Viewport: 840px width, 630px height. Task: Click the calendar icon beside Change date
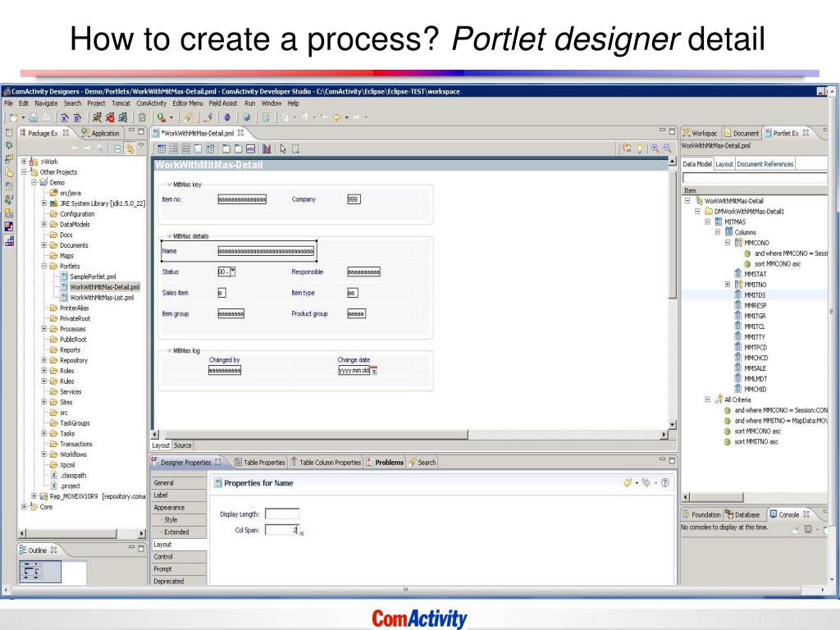[x=374, y=370]
